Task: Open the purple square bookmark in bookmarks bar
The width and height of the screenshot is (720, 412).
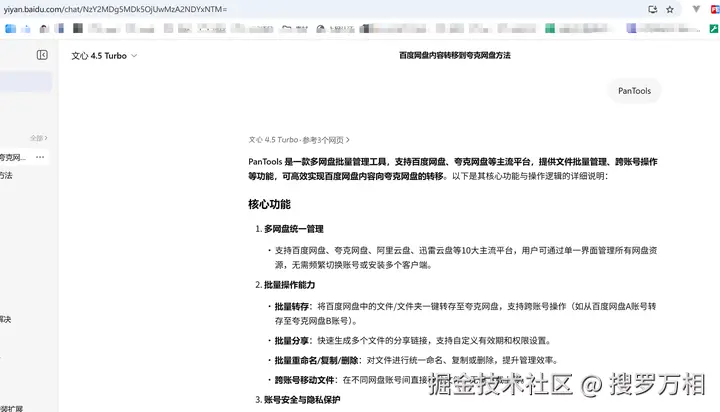Action: point(631,28)
